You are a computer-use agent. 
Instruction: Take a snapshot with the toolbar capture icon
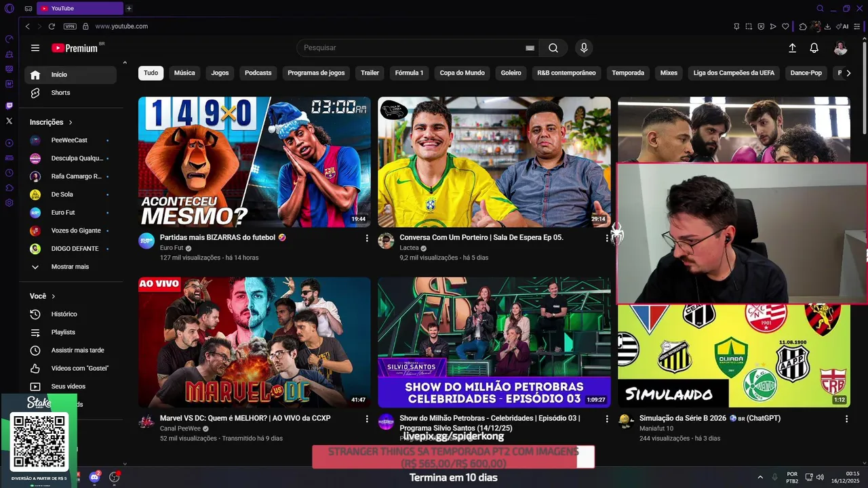click(x=749, y=26)
